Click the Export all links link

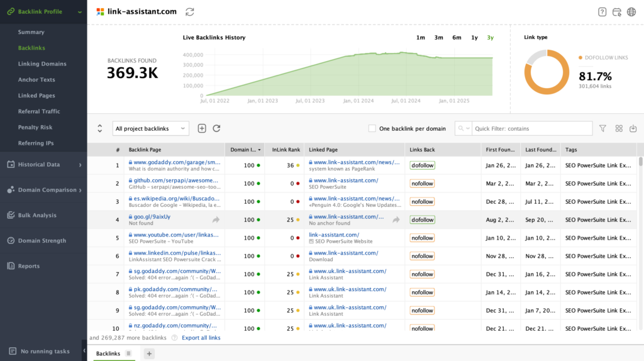point(201,338)
